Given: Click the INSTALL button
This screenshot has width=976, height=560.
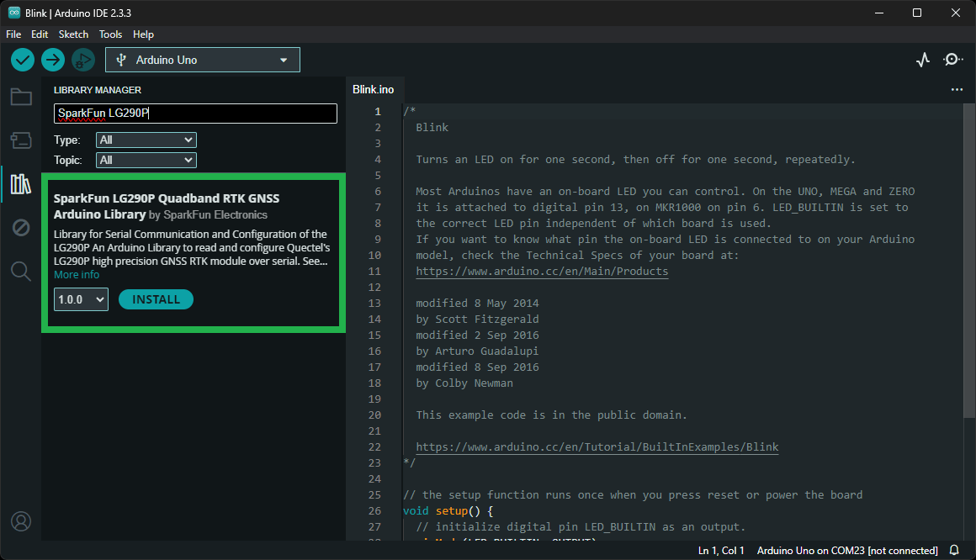Looking at the screenshot, I should 156,299.
